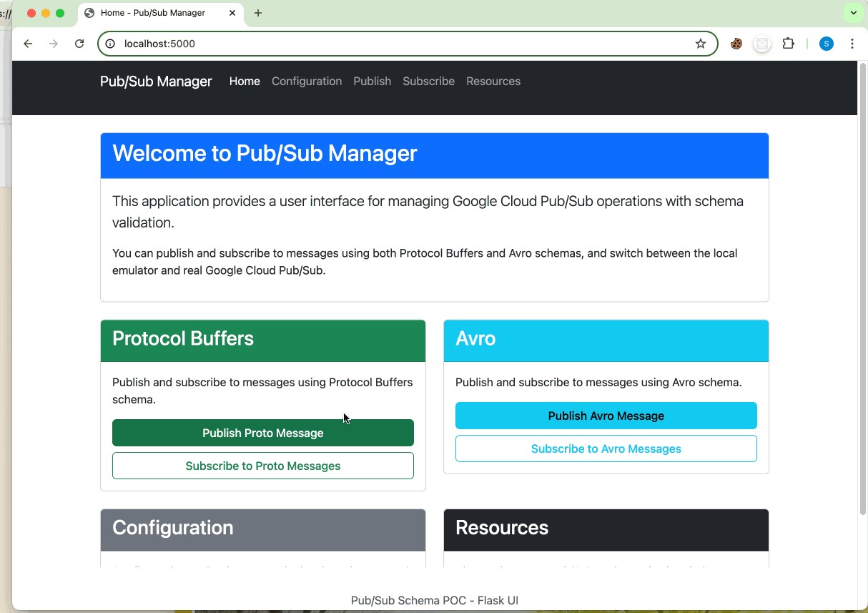Click Subscribe to Avro Messages button
The image size is (868, 613).
(606, 448)
